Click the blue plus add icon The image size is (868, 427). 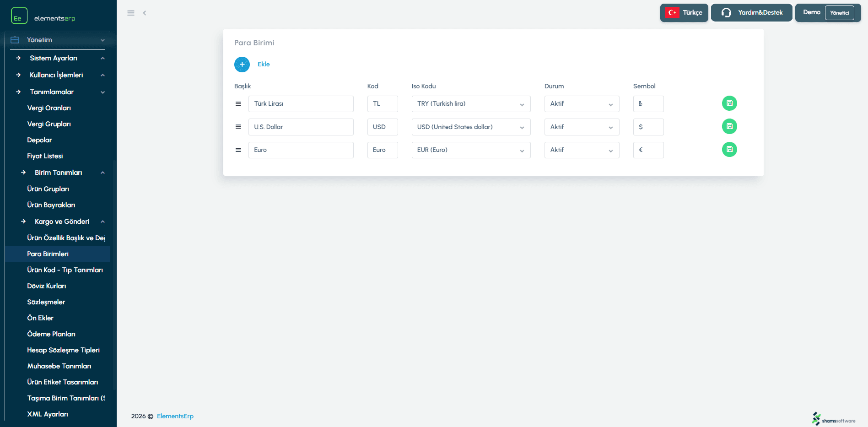coord(242,65)
